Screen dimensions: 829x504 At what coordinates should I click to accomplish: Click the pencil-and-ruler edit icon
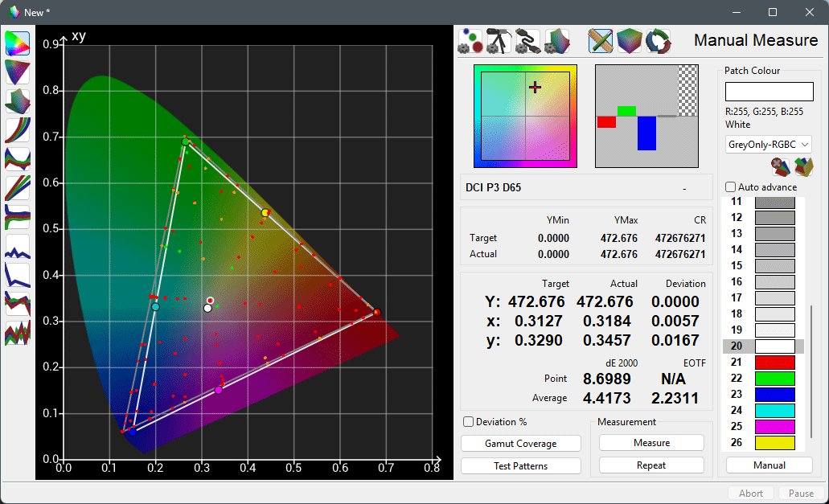[x=599, y=41]
